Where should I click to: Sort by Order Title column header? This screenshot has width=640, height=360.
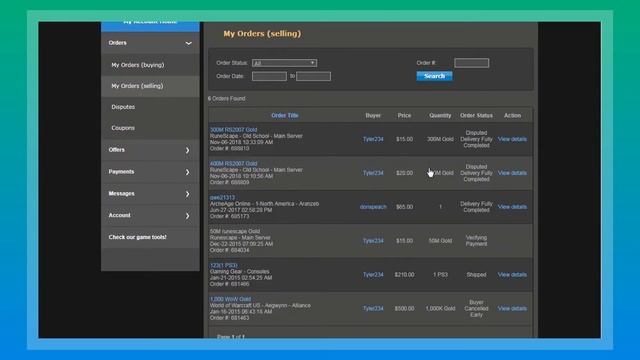[x=284, y=116]
